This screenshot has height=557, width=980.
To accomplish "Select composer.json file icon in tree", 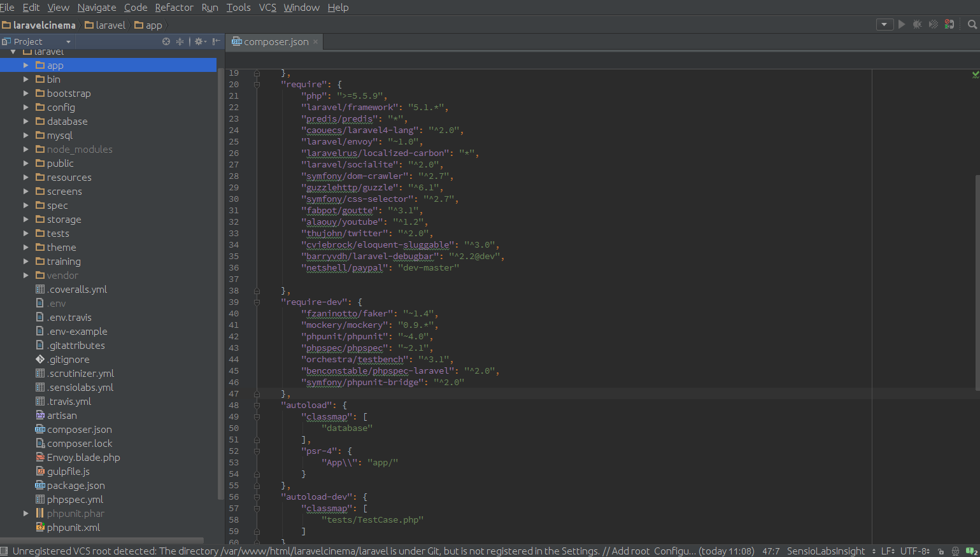I will (40, 430).
